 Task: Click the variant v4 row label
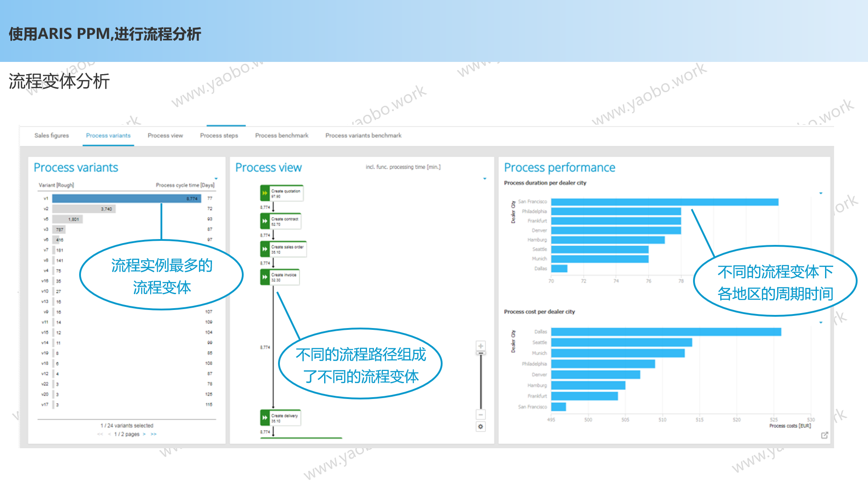click(x=46, y=271)
